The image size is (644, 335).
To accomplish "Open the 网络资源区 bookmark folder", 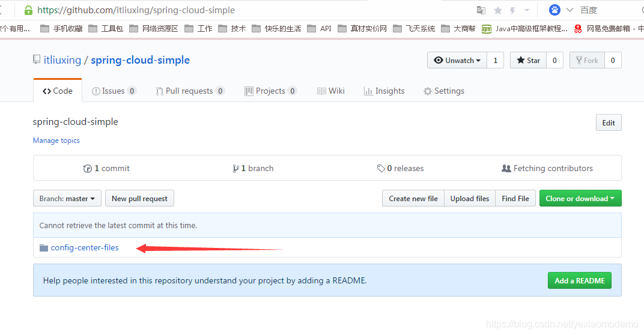I will click(x=154, y=29).
